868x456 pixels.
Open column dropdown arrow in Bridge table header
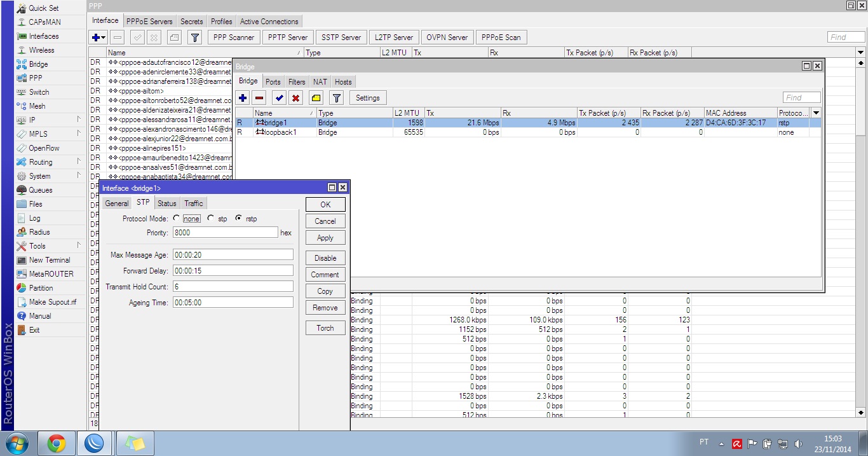click(816, 113)
